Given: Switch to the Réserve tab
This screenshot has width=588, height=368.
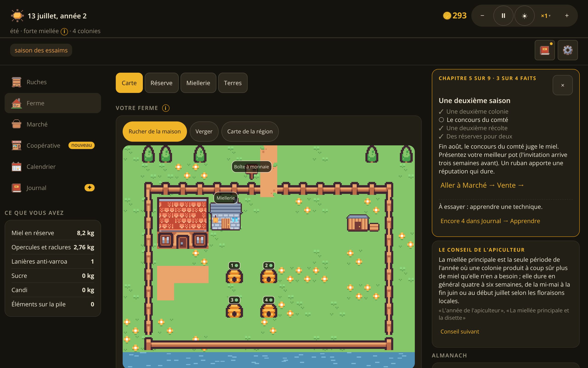Looking at the screenshot, I should 161,83.
